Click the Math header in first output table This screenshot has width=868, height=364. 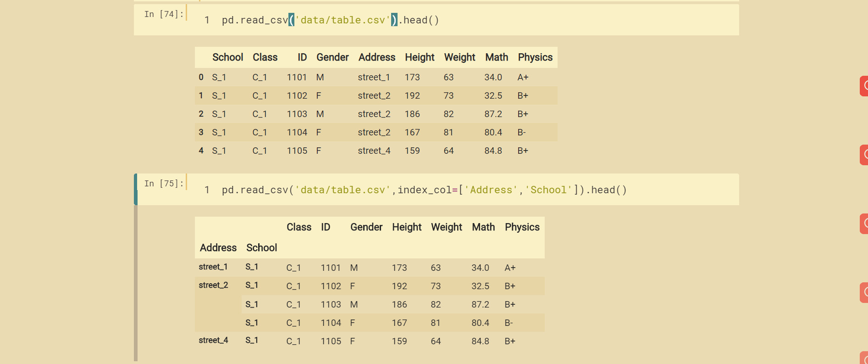coord(497,57)
